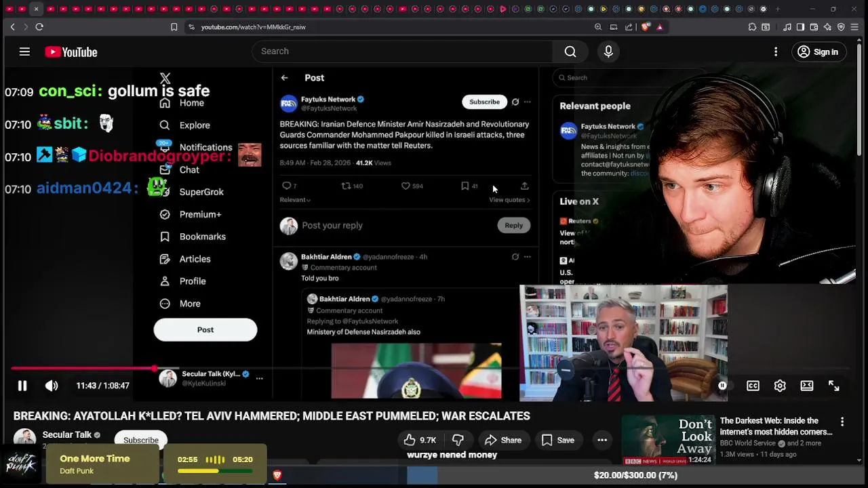Dislike the video
The height and width of the screenshot is (488, 868).
pos(458,440)
